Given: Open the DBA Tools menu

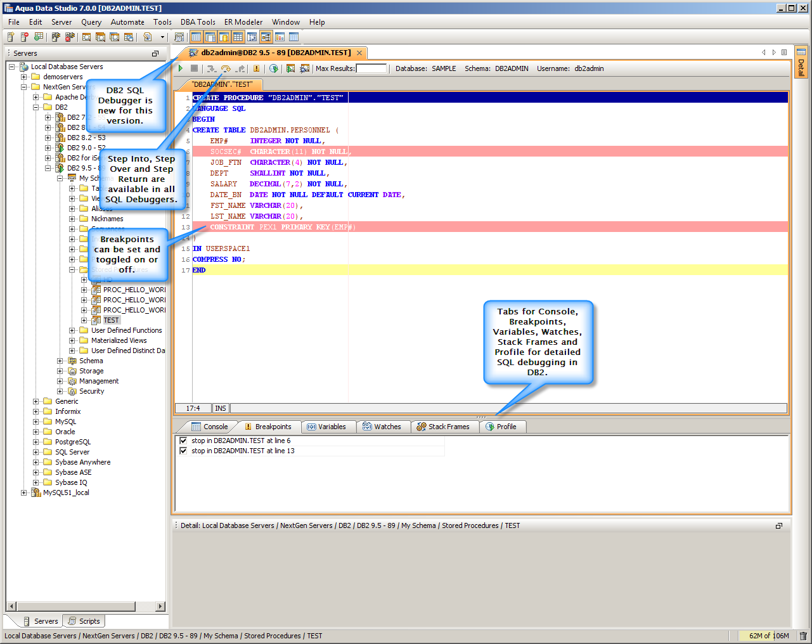Looking at the screenshot, I should point(198,22).
